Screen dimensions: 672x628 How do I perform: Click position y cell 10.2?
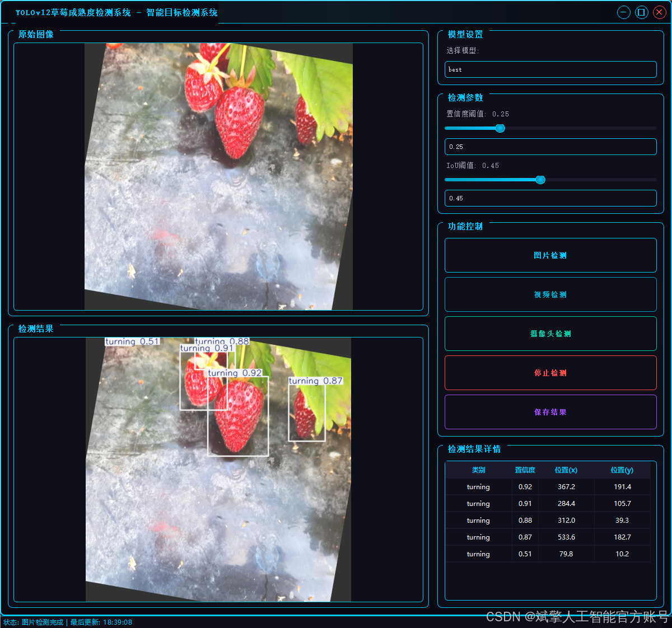(x=622, y=554)
